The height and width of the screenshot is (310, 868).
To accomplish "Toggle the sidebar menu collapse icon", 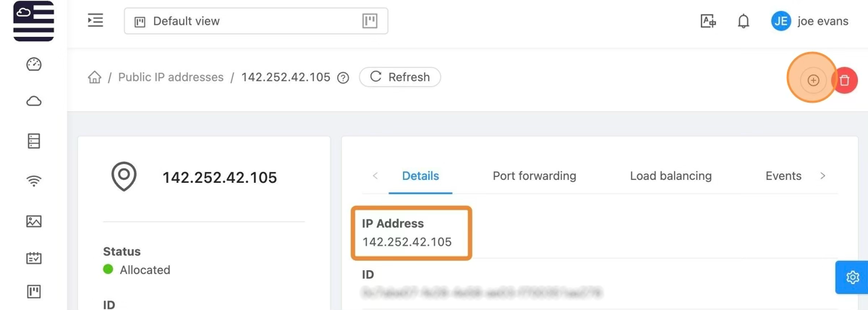I will [x=95, y=20].
